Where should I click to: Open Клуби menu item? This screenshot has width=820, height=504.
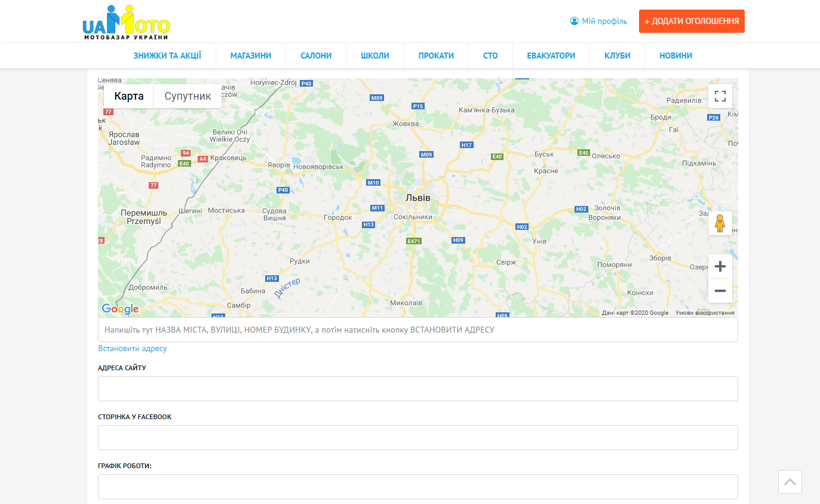click(618, 56)
